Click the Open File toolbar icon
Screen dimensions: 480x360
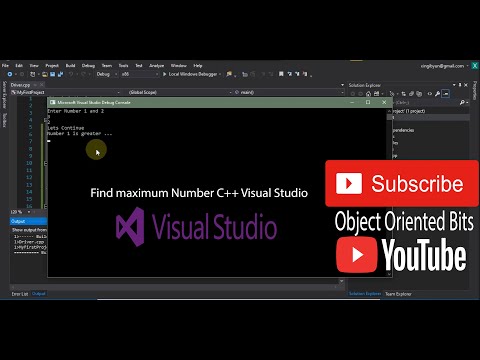(x=45, y=74)
